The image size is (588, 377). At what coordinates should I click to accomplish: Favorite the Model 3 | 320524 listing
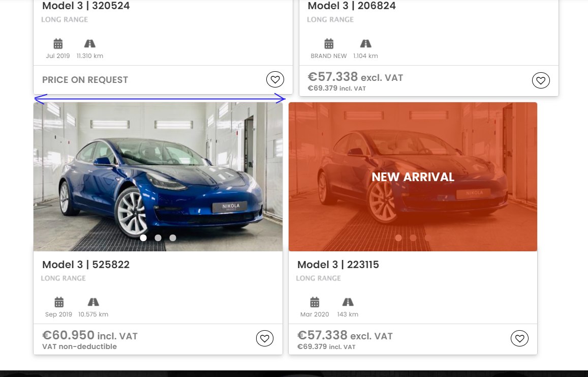[x=275, y=79]
